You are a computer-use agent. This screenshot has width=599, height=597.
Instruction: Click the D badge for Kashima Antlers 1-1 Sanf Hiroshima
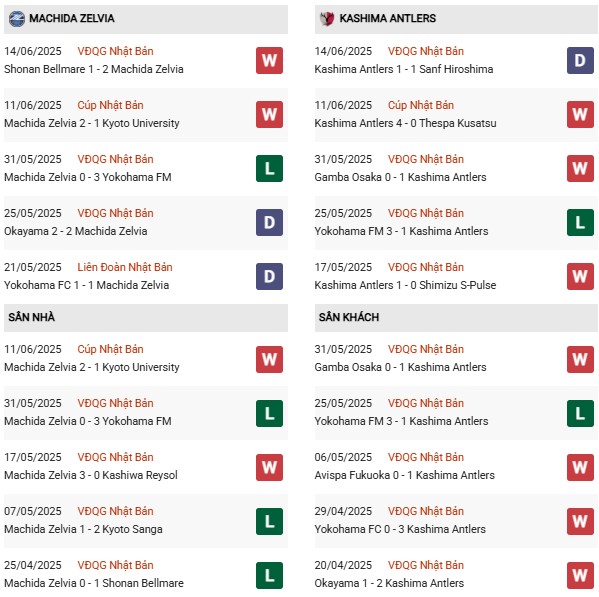click(580, 60)
